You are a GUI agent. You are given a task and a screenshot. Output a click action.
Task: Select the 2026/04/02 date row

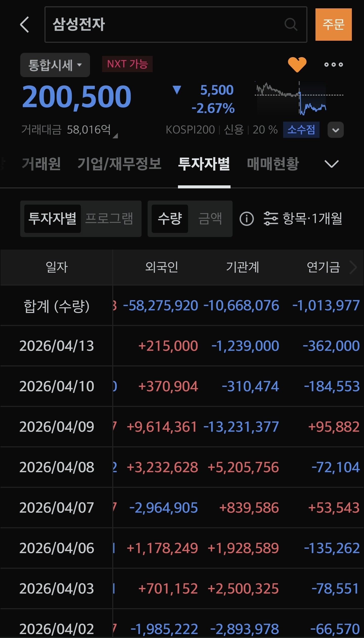point(57,629)
